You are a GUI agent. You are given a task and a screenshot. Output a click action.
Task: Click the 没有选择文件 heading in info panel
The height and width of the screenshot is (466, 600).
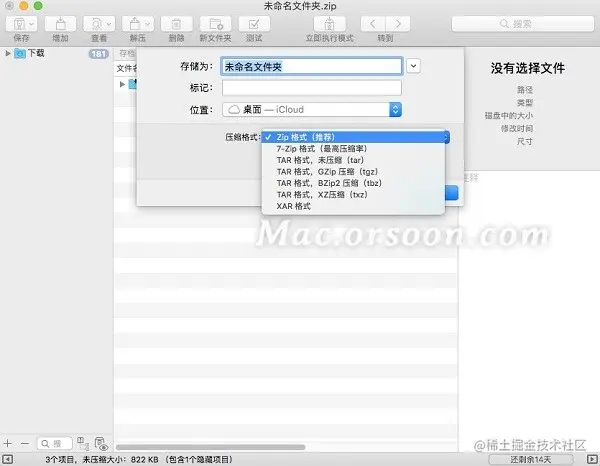tap(528, 68)
